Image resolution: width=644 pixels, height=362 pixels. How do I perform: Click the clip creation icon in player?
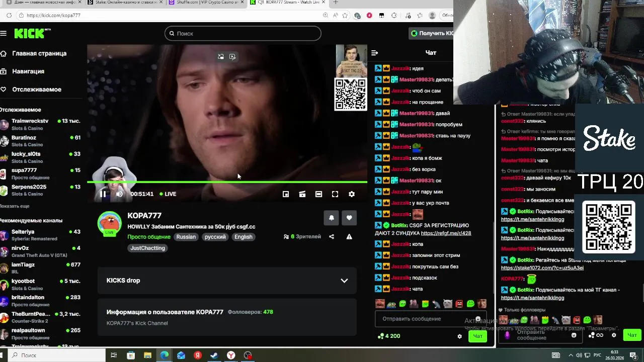point(302,194)
